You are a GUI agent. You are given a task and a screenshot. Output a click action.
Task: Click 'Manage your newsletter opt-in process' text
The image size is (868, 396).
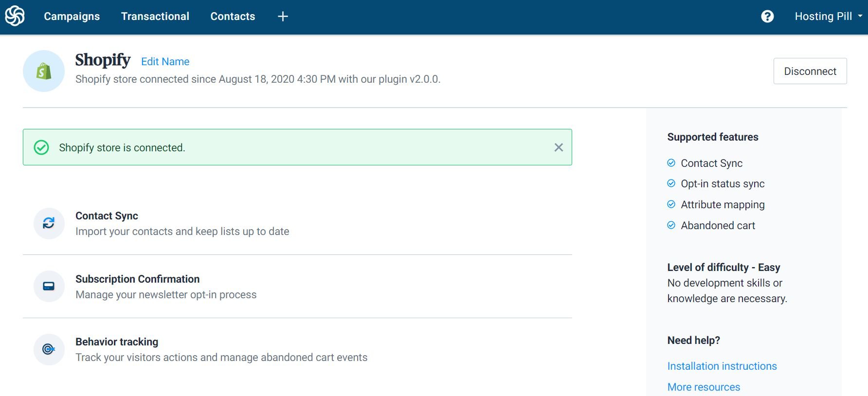click(x=166, y=295)
